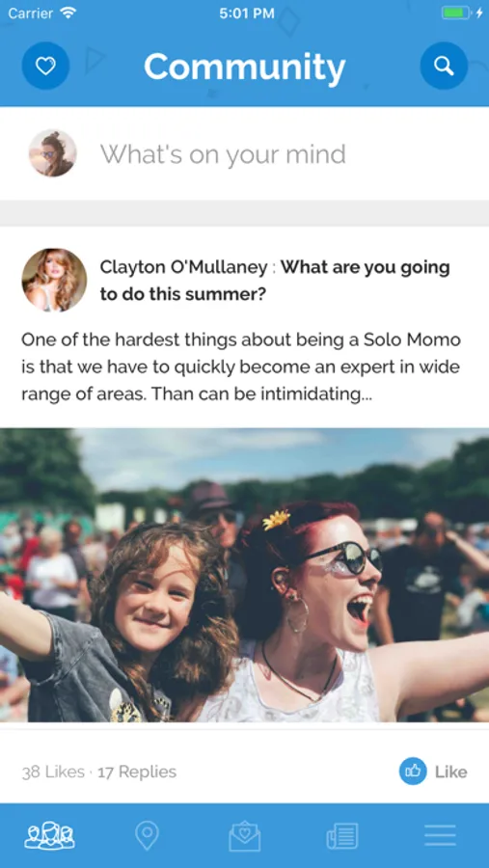The width and height of the screenshot is (489, 868).
Task: Open the news articles tab icon
Action: tap(342, 836)
